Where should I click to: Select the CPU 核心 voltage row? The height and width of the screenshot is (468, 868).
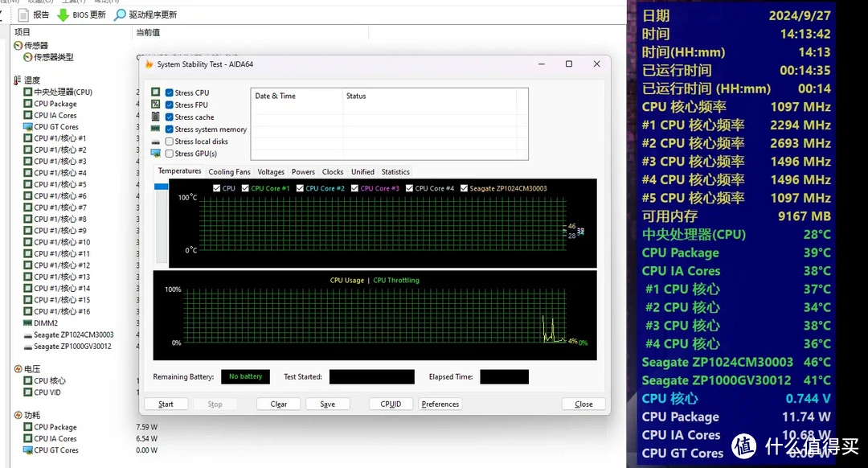pos(50,381)
